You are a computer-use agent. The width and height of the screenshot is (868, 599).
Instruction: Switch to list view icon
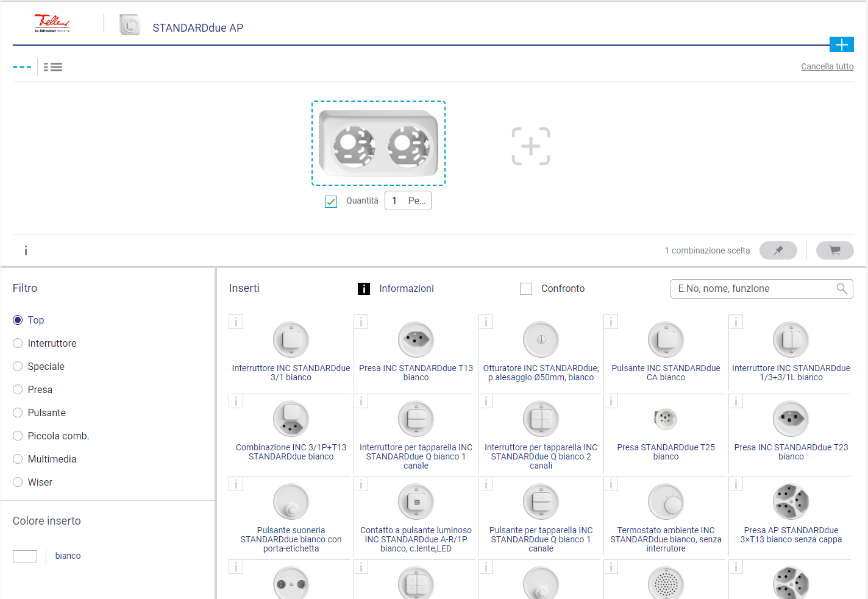pos(53,67)
